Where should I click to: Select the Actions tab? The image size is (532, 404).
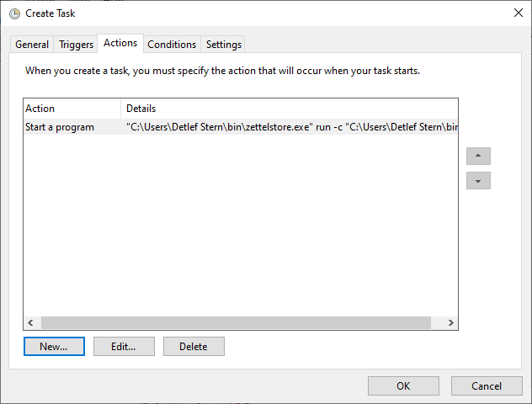click(120, 43)
